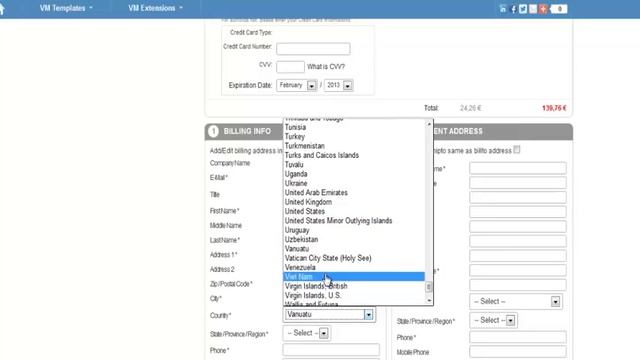Open the expiration month dropdown
This screenshot has height=360, width=640.
click(x=297, y=85)
